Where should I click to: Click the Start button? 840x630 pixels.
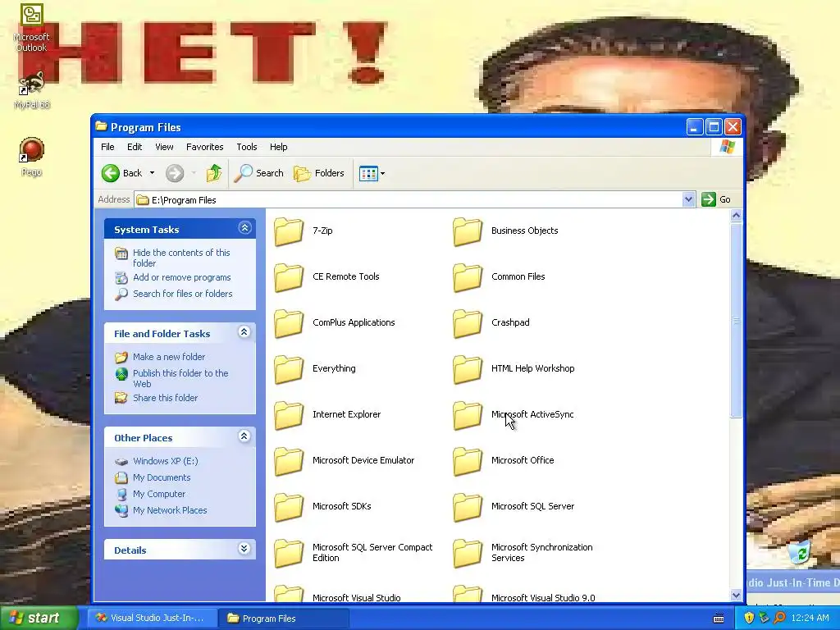38,618
